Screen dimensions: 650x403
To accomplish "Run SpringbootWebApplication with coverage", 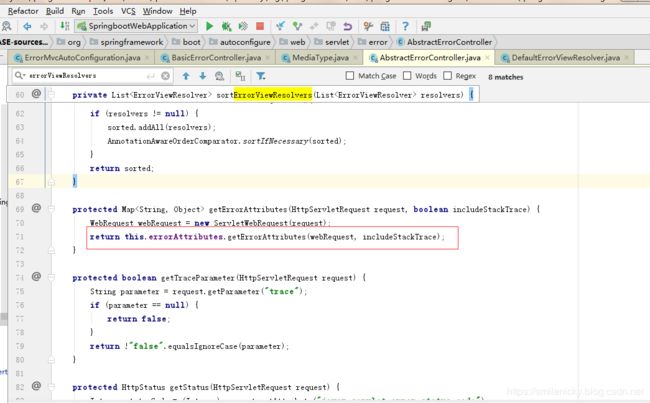I will pyautogui.click(x=243, y=26).
